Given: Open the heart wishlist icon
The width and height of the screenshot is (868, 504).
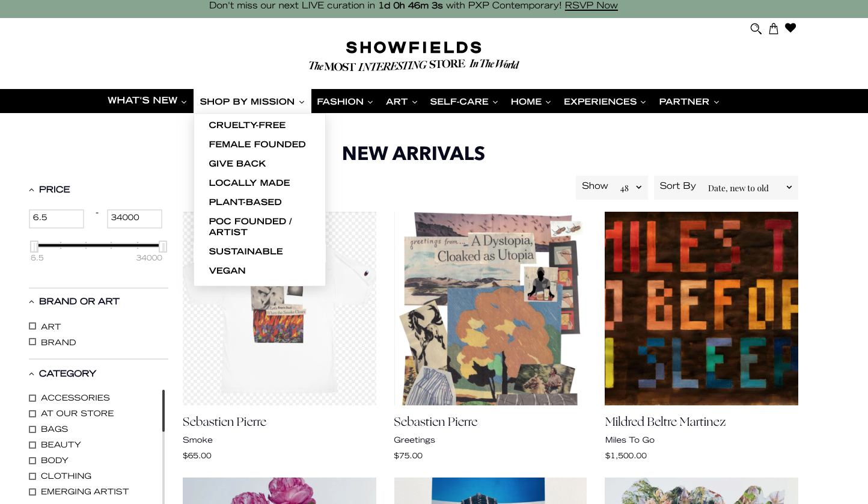Looking at the screenshot, I should (x=790, y=28).
